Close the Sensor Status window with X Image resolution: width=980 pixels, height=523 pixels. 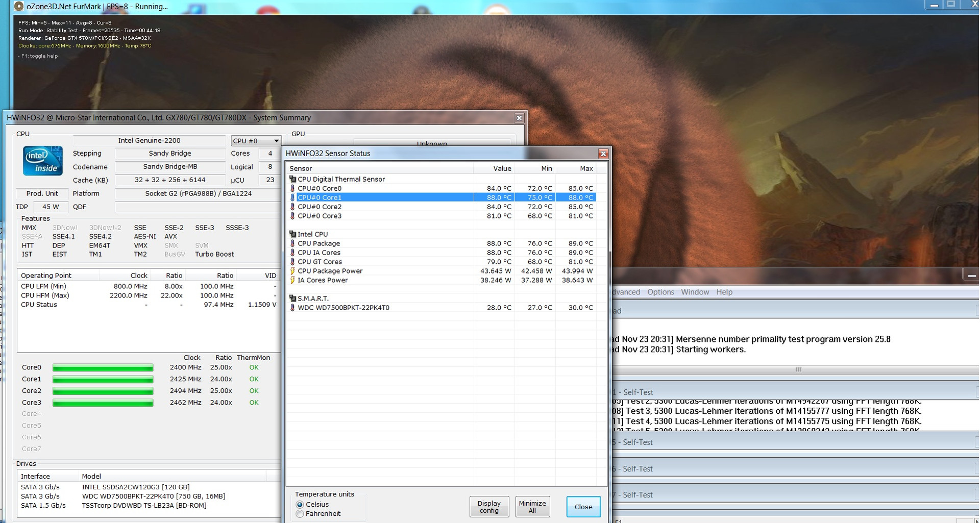pos(603,154)
